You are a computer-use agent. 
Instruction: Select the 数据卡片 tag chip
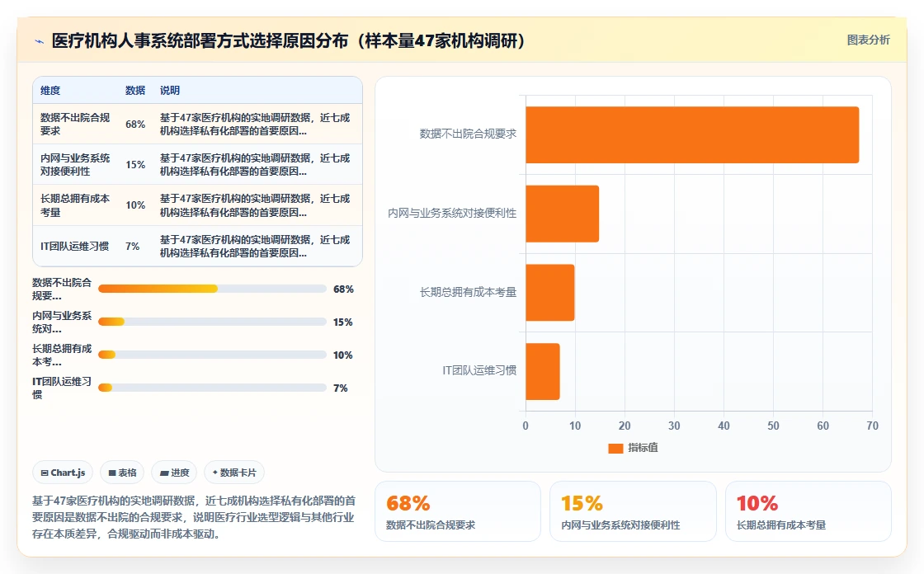(234, 473)
